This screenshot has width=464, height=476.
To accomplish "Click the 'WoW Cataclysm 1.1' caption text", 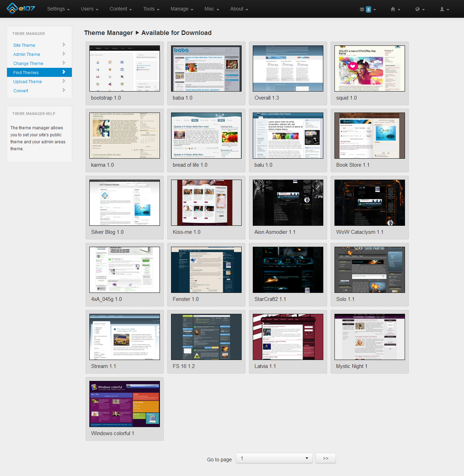I will pos(360,232).
